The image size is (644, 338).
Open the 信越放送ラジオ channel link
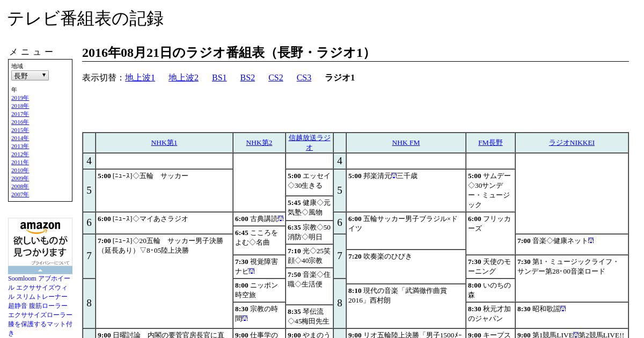pyautogui.click(x=310, y=143)
